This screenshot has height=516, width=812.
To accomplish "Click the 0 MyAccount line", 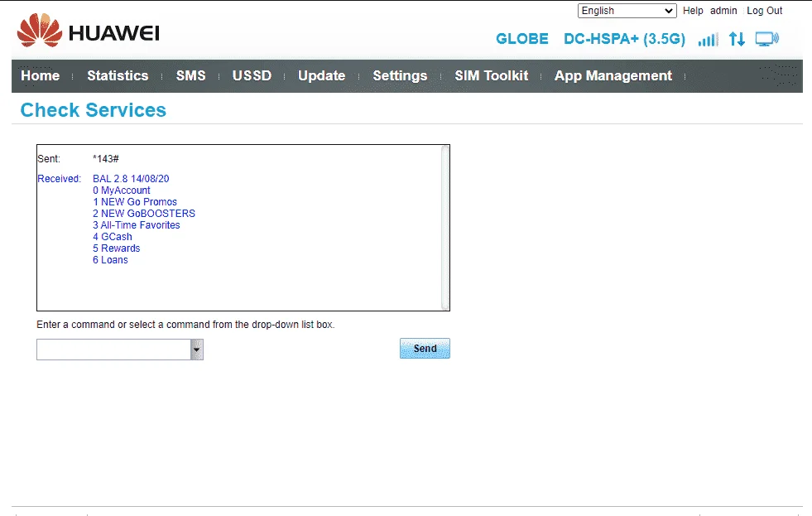I will coord(122,190).
